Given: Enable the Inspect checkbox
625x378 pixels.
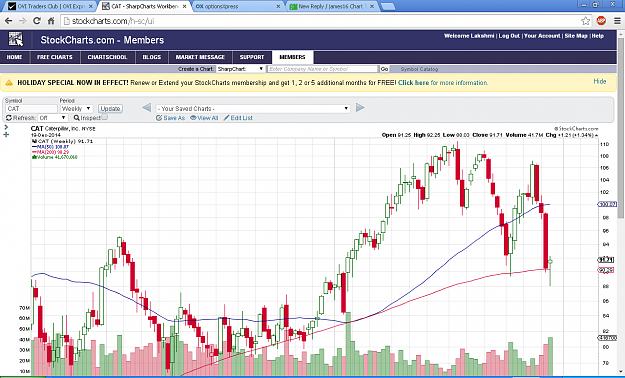Looking at the screenshot, I should (104, 117).
